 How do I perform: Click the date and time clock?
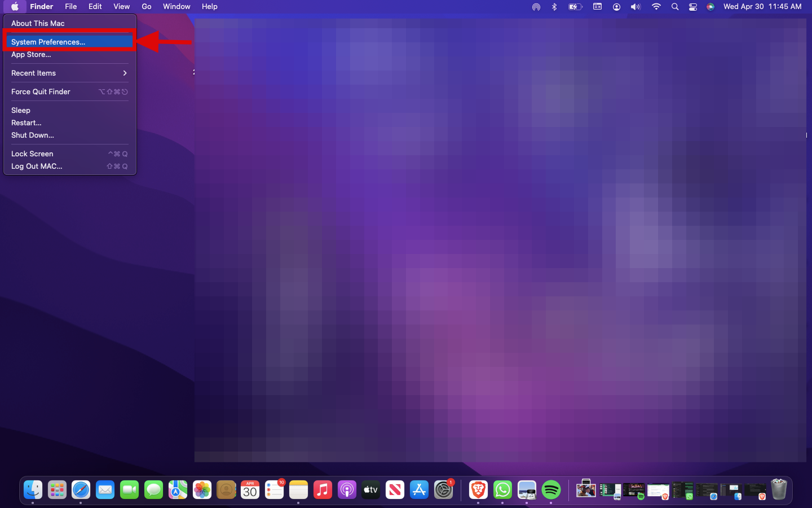point(762,7)
